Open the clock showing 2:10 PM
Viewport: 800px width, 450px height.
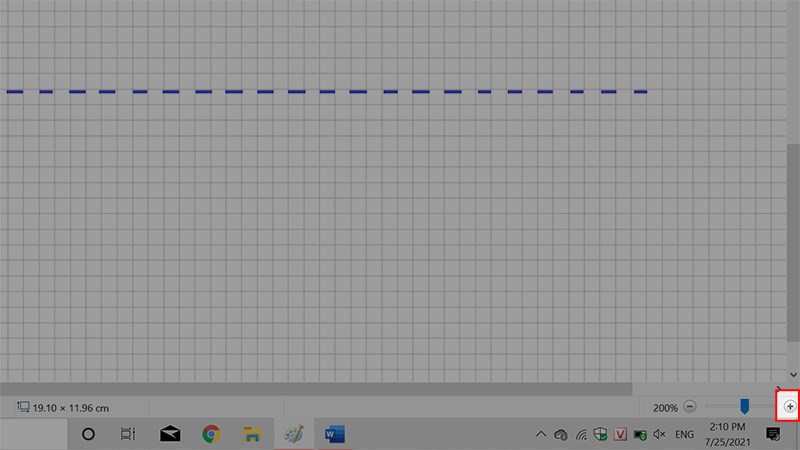click(x=727, y=434)
